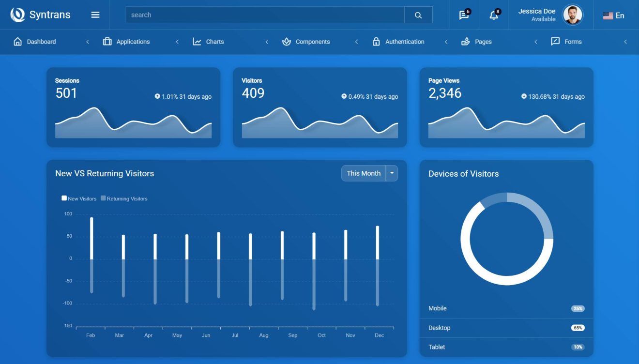Open the En language selector
The image size is (639, 364).
615,15
